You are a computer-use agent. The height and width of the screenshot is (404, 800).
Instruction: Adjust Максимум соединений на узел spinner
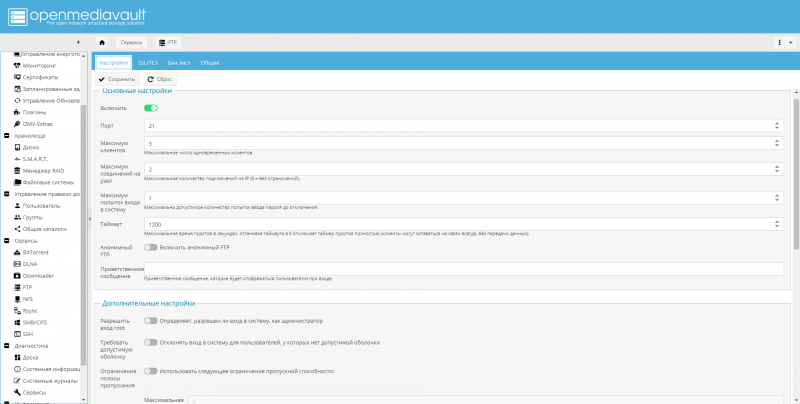point(777,169)
